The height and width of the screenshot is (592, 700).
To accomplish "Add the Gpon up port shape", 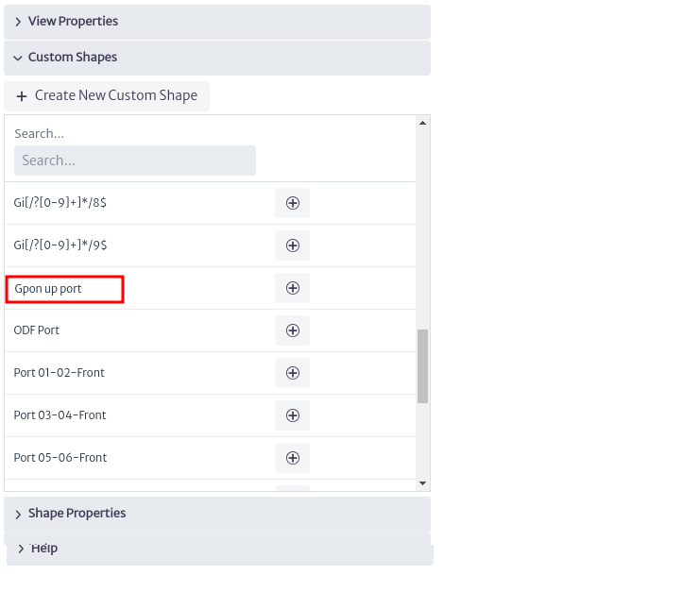I will click(293, 288).
